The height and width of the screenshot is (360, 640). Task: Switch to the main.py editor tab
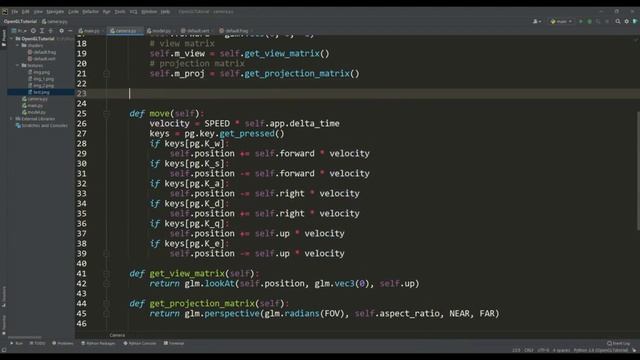tap(91, 31)
